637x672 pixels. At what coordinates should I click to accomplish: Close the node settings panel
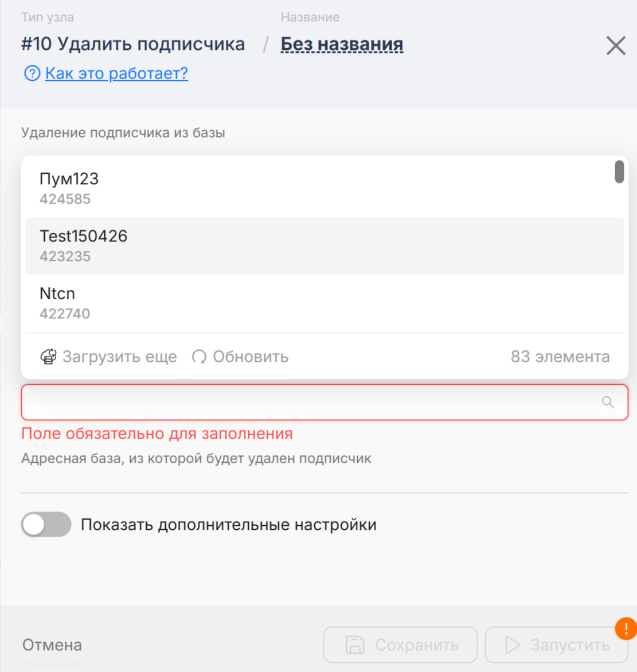tap(616, 45)
